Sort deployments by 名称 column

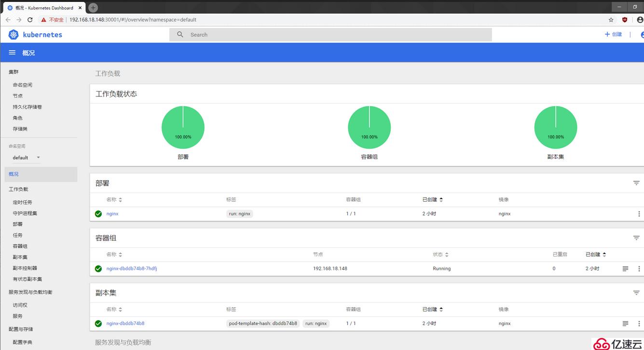pyautogui.click(x=114, y=200)
